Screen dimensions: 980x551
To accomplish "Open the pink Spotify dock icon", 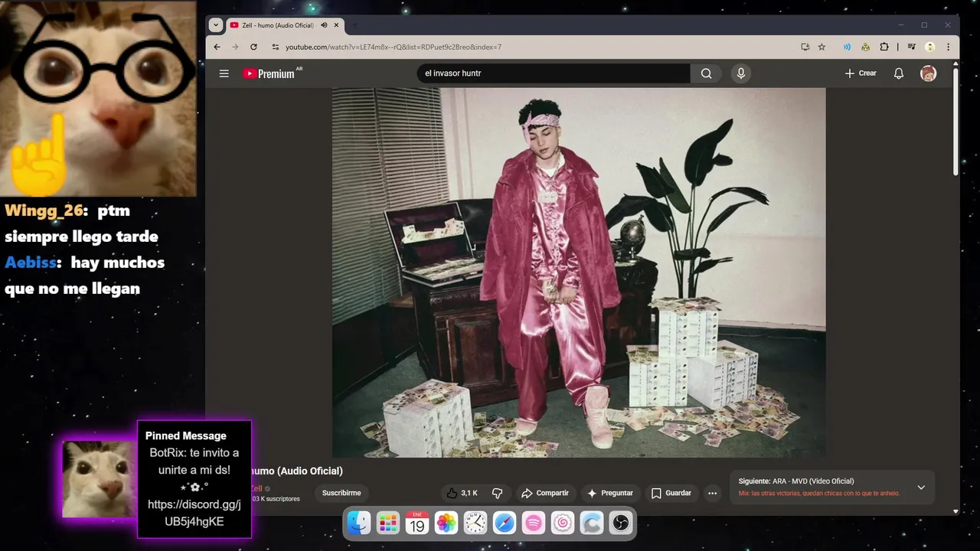I will pos(534,523).
